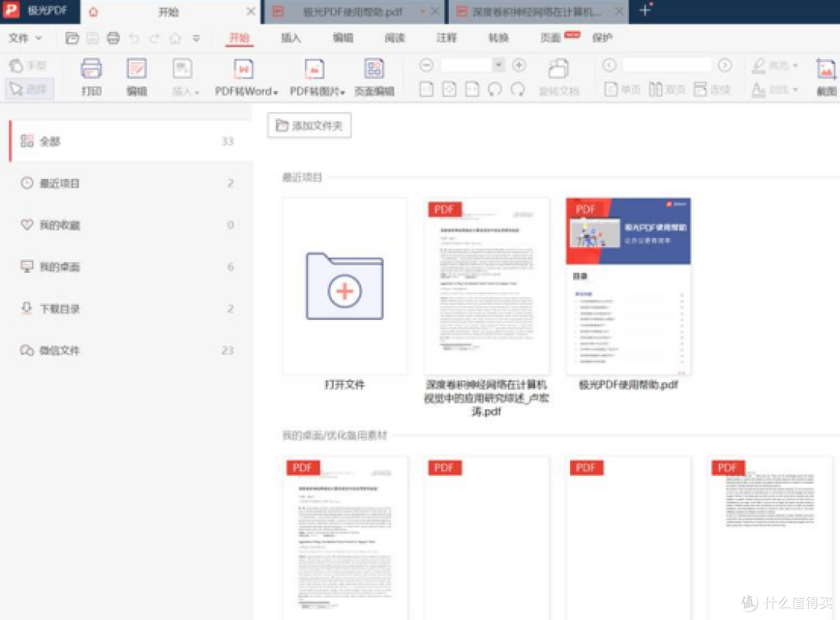
Task: Expand the quick toolbar customize arrow
Action: pyautogui.click(x=196, y=38)
